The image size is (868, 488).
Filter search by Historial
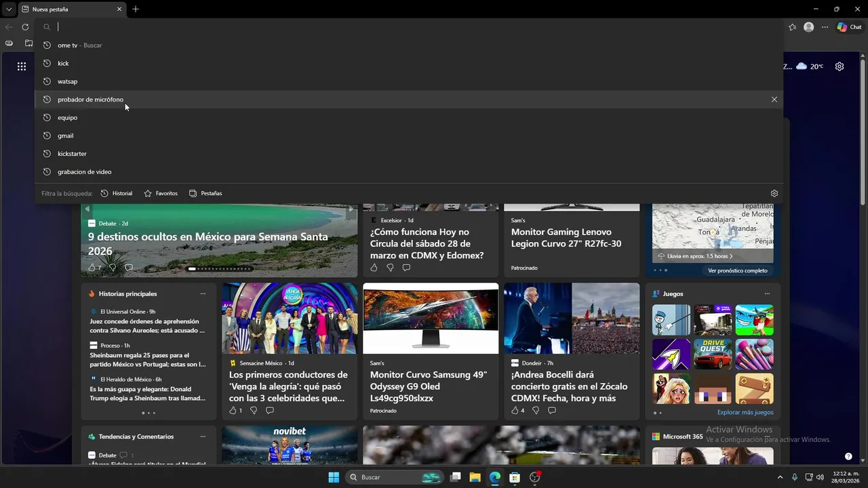click(x=117, y=193)
